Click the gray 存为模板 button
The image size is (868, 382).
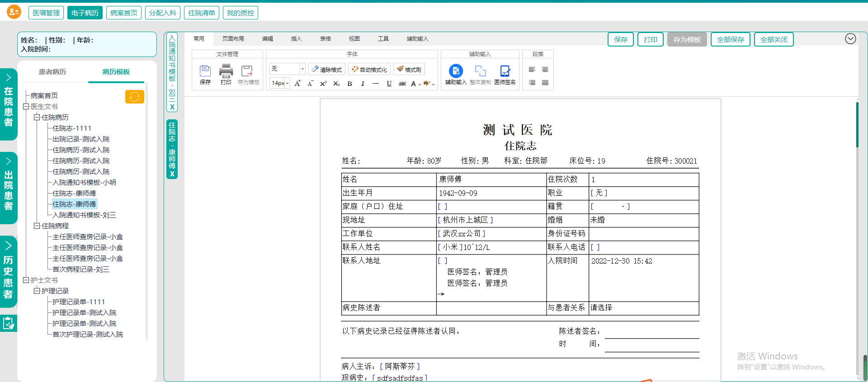[x=687, y=40]
